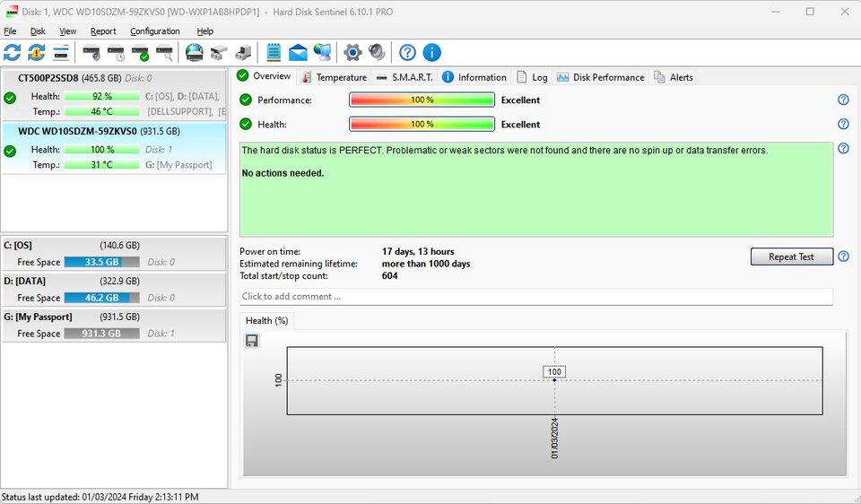The height and width of the screenshot is (504, 861).
Task: Click the 01/03/2024 graph date label
Action: click(x=554, y=439)
